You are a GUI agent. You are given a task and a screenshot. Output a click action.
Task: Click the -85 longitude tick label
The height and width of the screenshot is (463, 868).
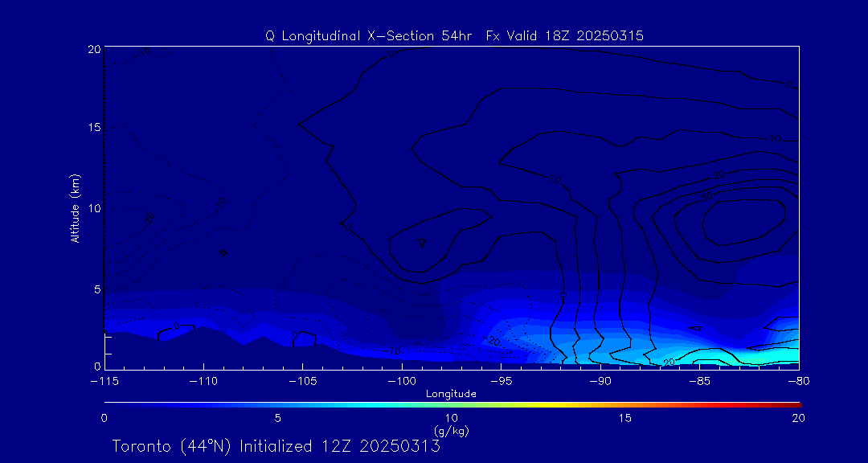(x=699, y=382)
